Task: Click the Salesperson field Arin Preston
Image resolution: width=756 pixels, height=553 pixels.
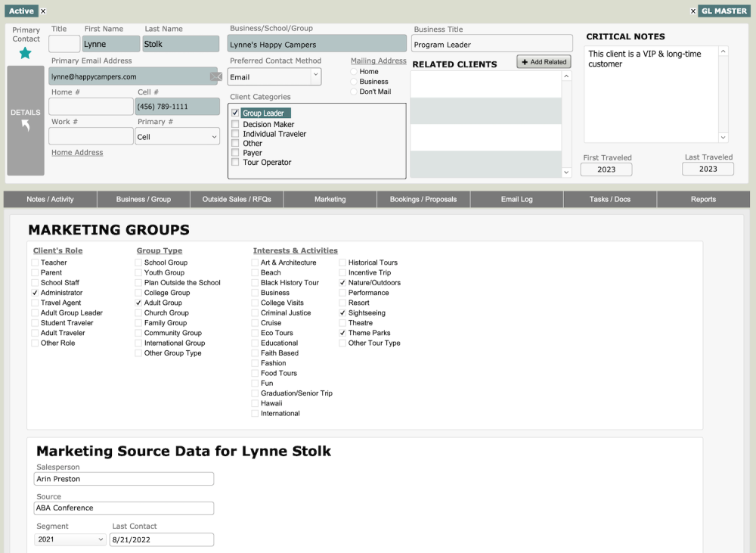Action: tap(124, 479)
